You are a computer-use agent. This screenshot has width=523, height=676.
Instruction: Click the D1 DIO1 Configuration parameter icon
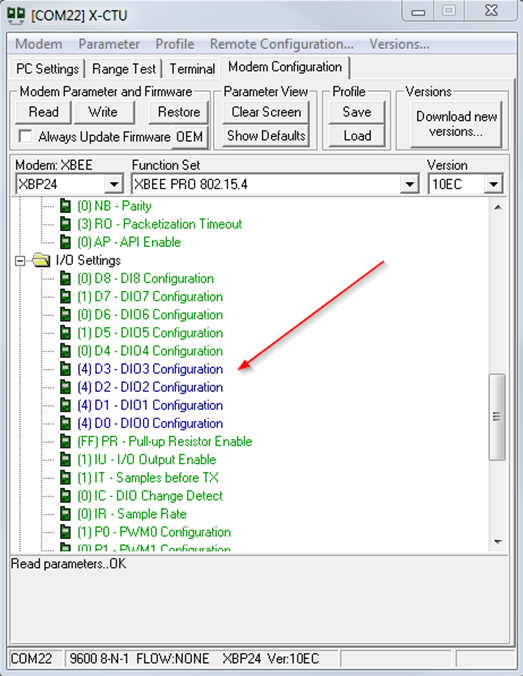click(x=65, y=405)
